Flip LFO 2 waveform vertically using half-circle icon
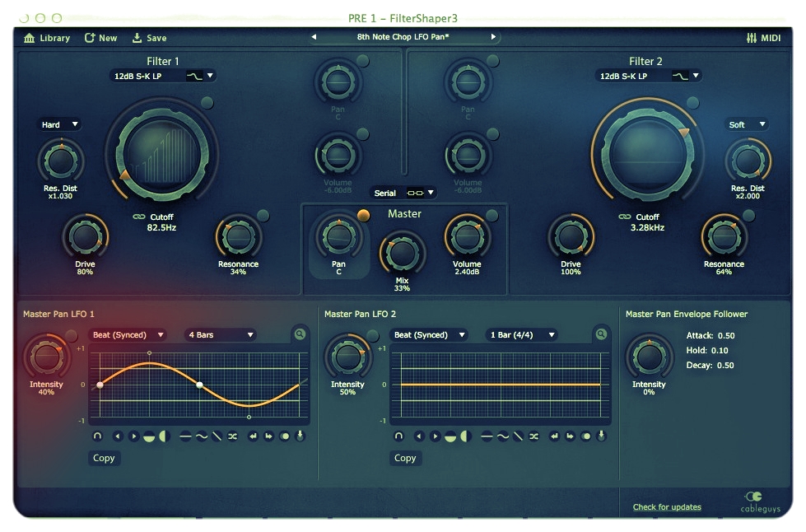 [450, 437]
